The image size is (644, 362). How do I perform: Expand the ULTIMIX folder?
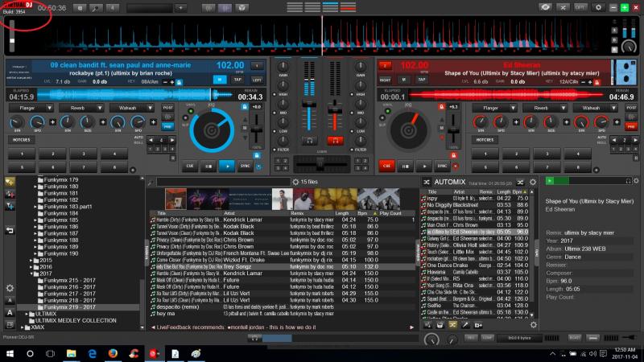point(27,314)
